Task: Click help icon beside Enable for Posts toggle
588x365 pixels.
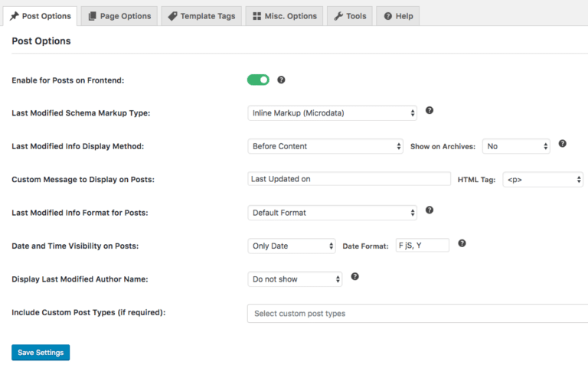Action: pyautogui.click(x=281, y=80)
